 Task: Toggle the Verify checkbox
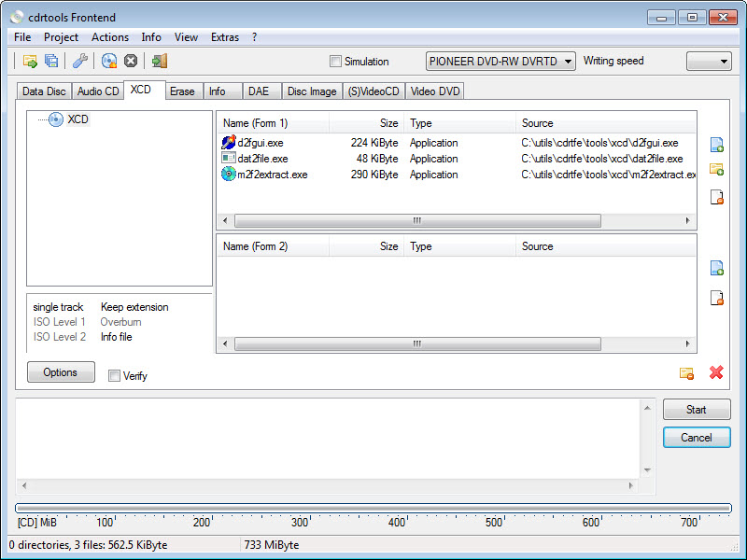[115, 376]
